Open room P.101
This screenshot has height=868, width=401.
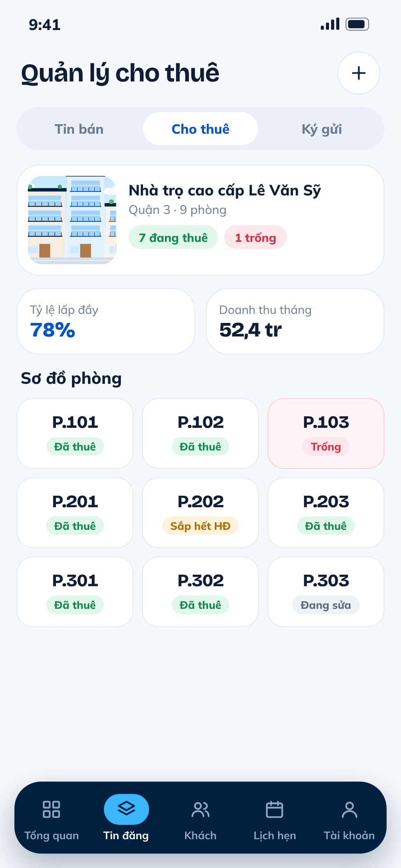pyautogui.click(x=75, y=434)
